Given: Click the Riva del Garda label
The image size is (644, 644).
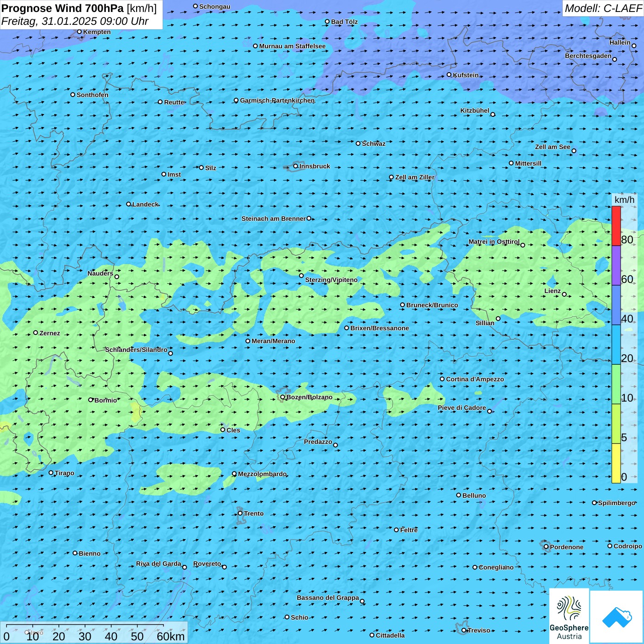Looking at the screenshot, I should coord(159,563).
